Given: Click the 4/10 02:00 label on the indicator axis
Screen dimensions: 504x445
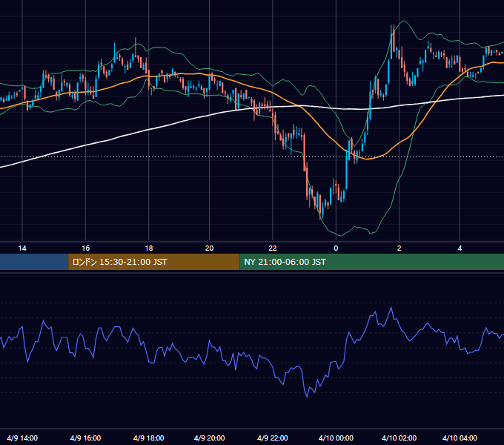Looking at the screenshot, I should coord(399,438).
